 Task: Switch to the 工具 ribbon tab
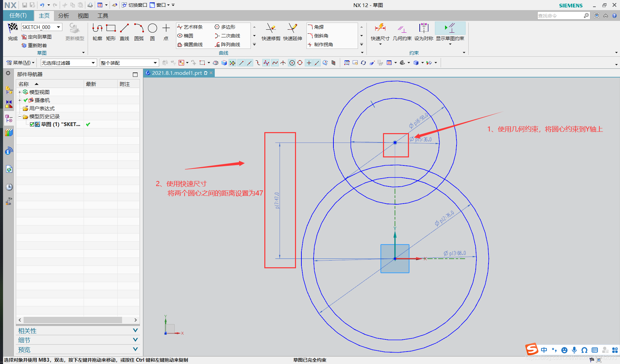click(103, 16)
